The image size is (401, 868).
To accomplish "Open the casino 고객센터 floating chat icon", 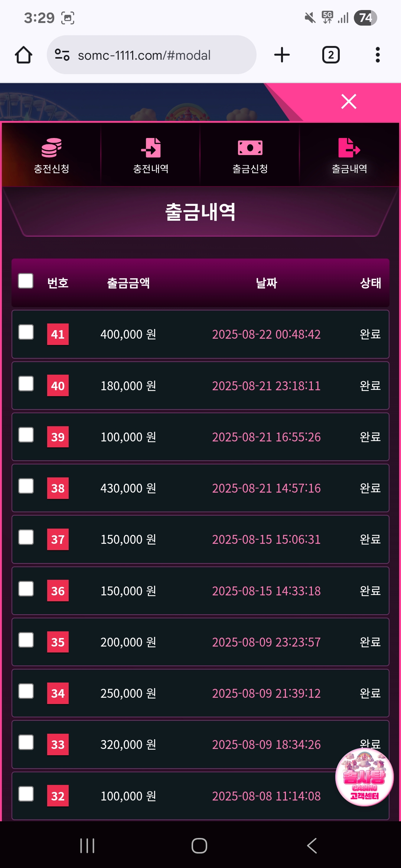I will pyautogui.click(x=364, y=777).
